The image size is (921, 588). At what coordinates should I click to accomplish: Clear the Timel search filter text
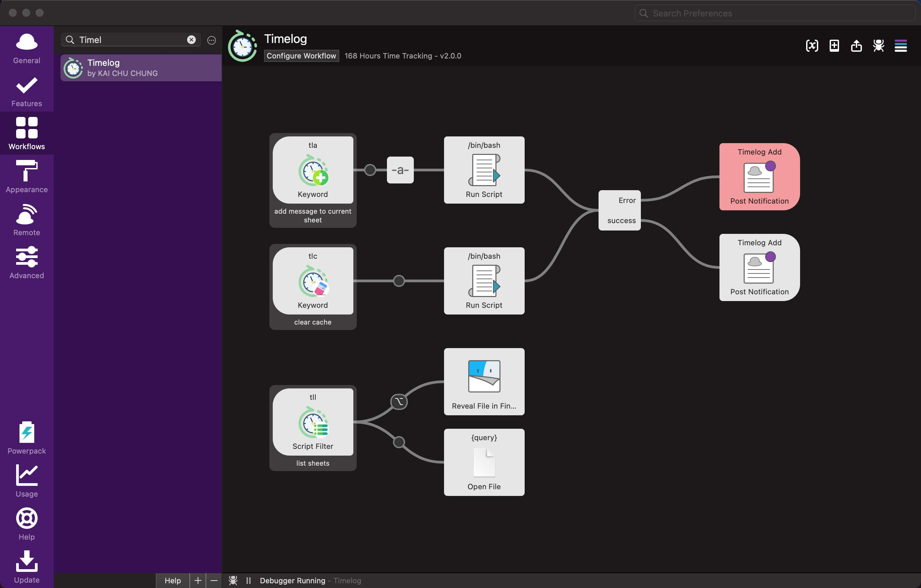(x=191, y=40)
